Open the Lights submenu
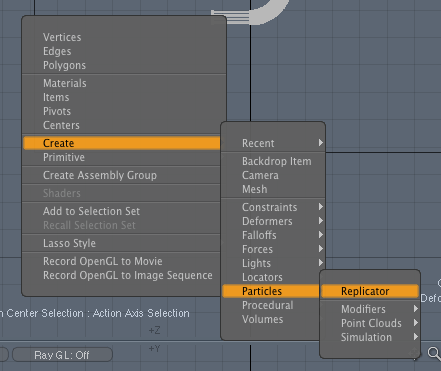 click(x=273, y=263)
